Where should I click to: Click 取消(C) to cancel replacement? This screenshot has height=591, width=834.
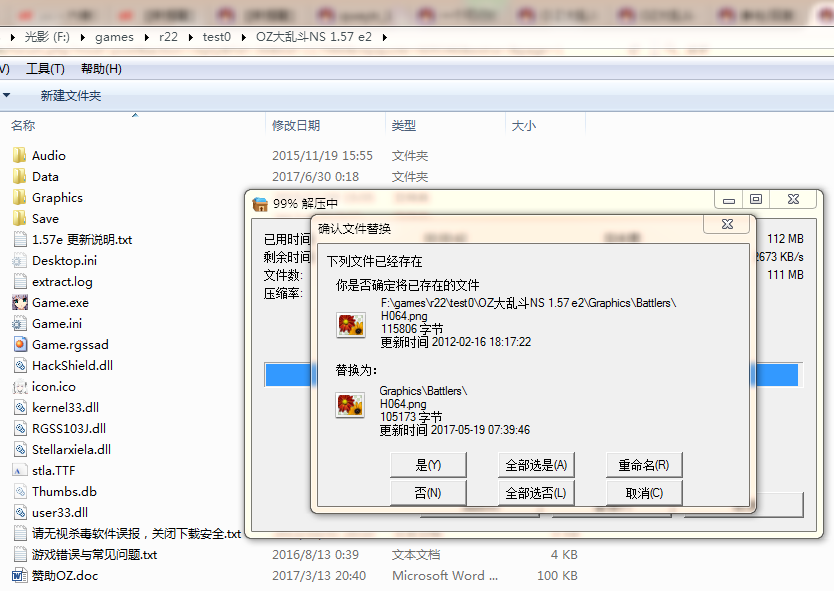click(x=644, y=493)
